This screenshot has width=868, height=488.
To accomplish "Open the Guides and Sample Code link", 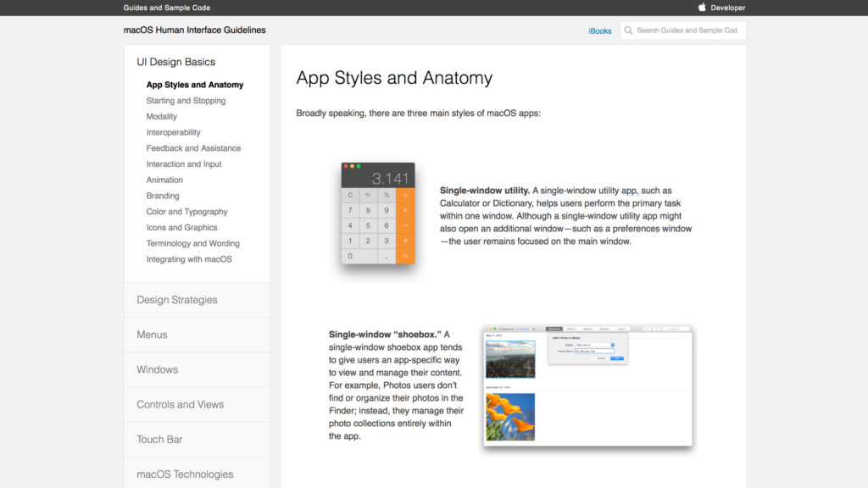I will coord(167,8).
